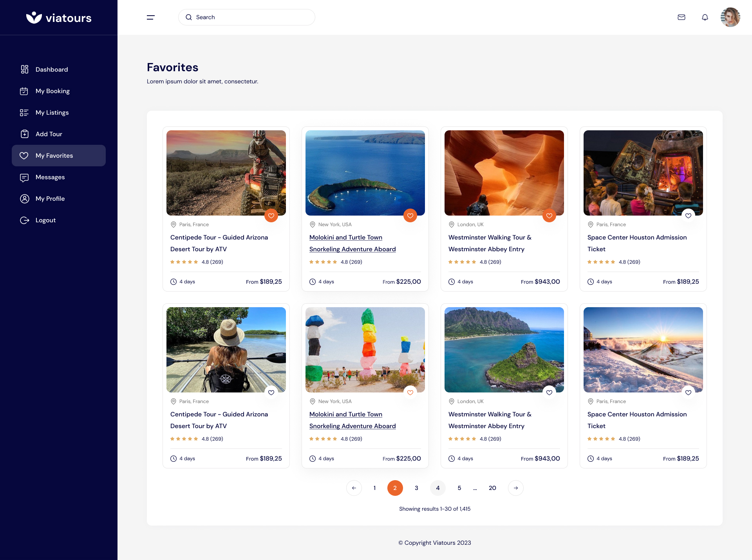Click the next page arrow button
The height and width of the screenshot is (560, 752).
[515, 488]
